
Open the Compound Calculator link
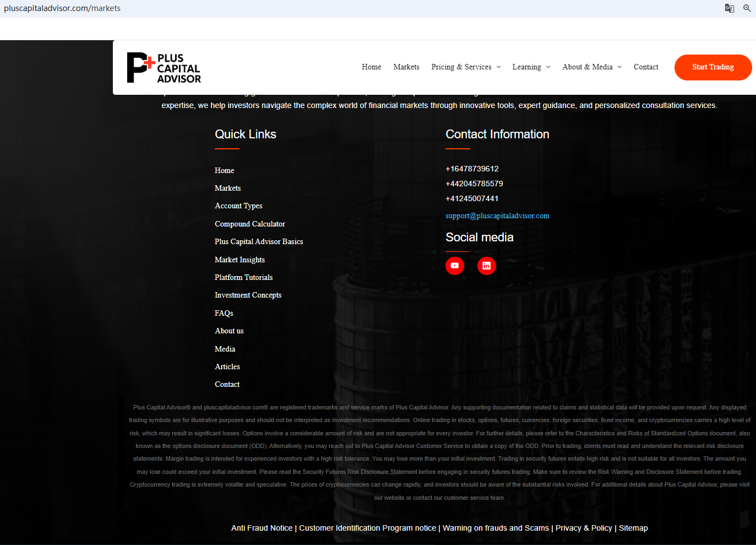point(250,224)
